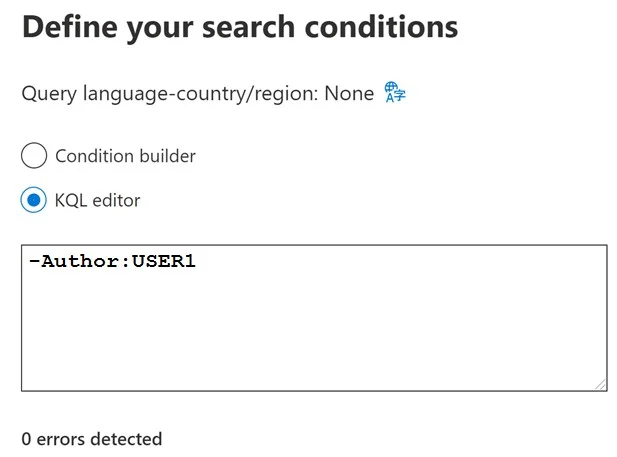
Task: Click the "Query language-country/region: None" text
Action: click(x=198, y=94)
